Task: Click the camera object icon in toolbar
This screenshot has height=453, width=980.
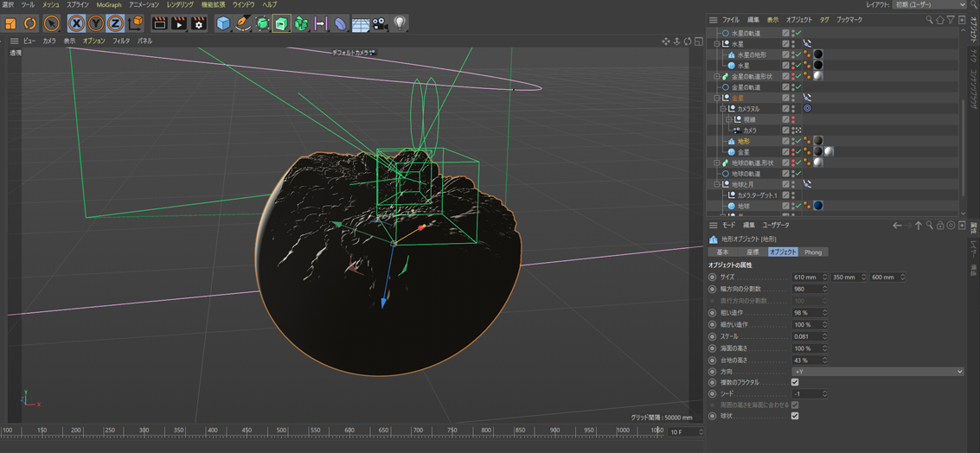Action: (380, 24)
